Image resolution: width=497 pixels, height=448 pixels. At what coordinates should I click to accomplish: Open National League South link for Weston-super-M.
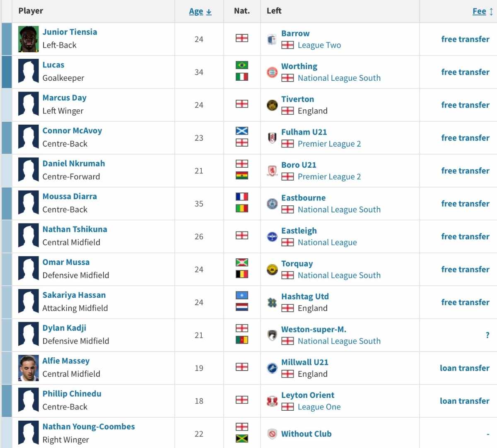[339, 341]
